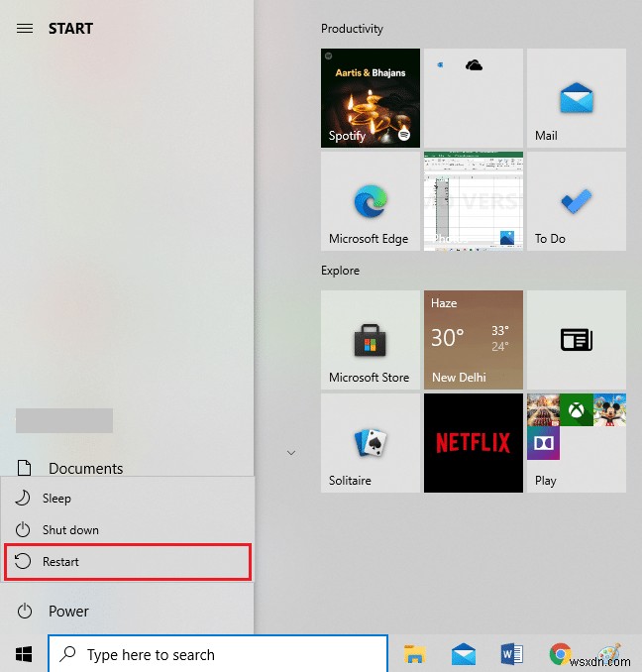Launch the Mail tile
642x672 pixels.
[x=576, y=98]
